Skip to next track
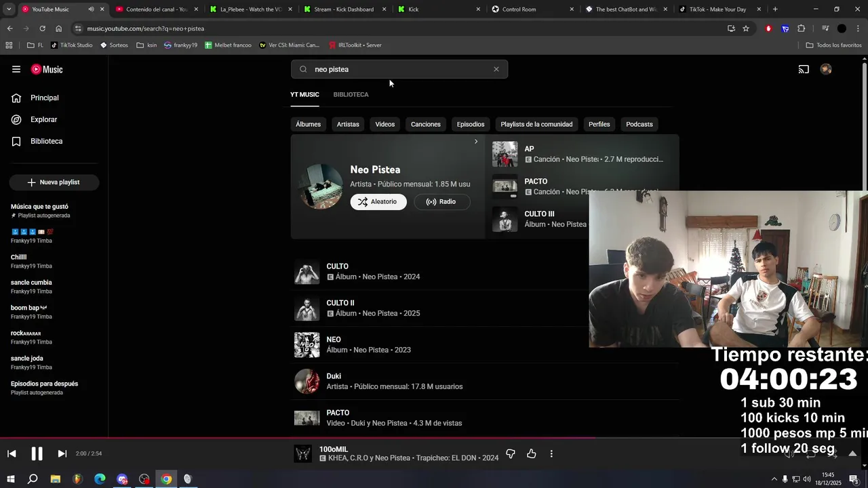 click(62, 453)
